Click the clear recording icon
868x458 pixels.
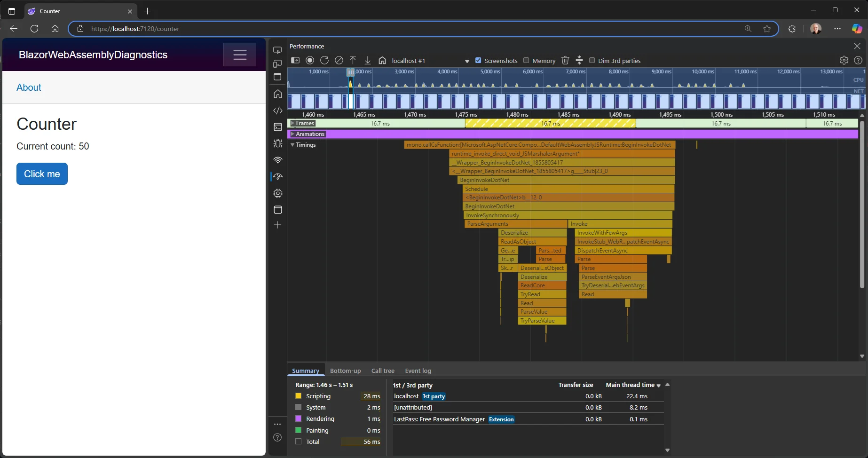339,60
